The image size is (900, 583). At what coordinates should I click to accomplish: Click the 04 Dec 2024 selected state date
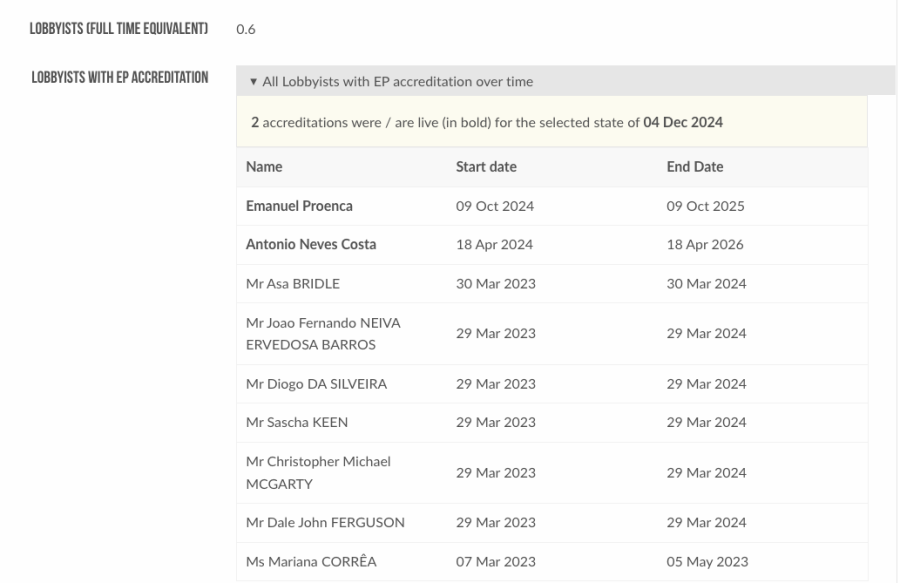[x=683, y=122]
